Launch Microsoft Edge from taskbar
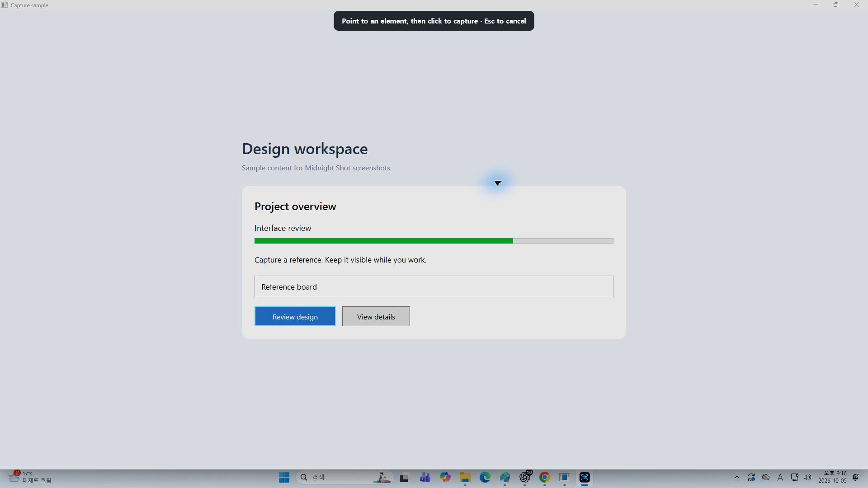 point(485,477)
